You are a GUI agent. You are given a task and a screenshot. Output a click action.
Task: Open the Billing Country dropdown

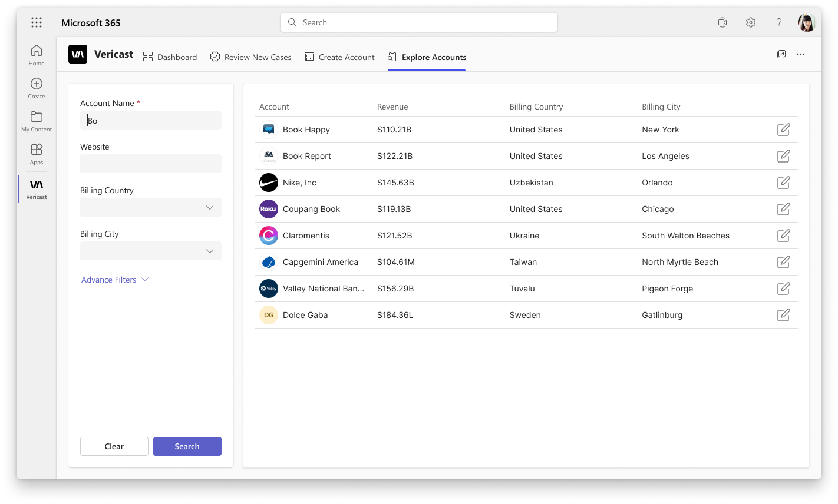click(151, 207)
